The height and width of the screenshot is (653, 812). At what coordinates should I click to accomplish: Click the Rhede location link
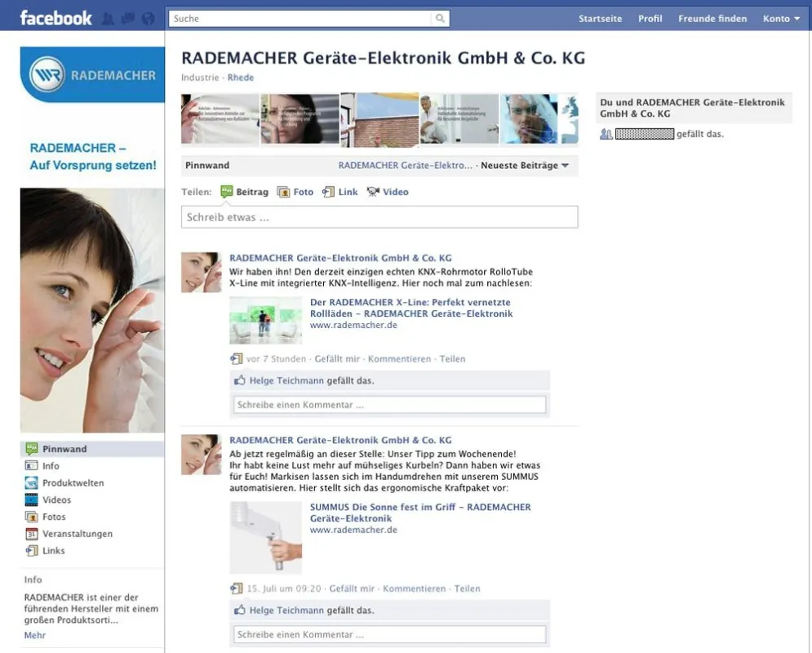[240, 78]
